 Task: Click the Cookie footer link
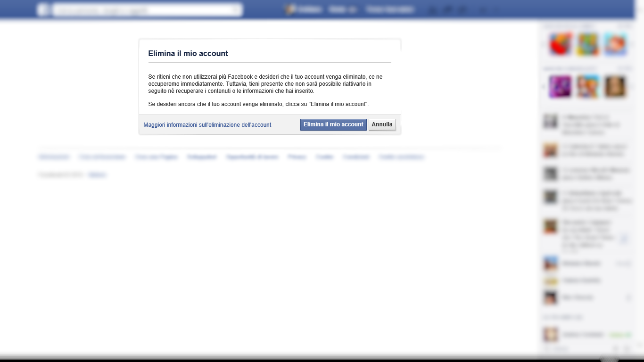(325, 157)
